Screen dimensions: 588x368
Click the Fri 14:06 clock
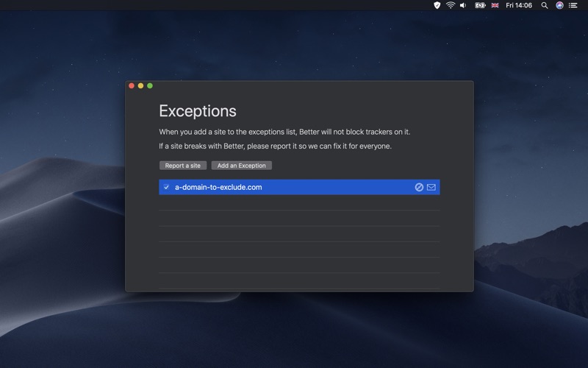[x=519, y=5]
